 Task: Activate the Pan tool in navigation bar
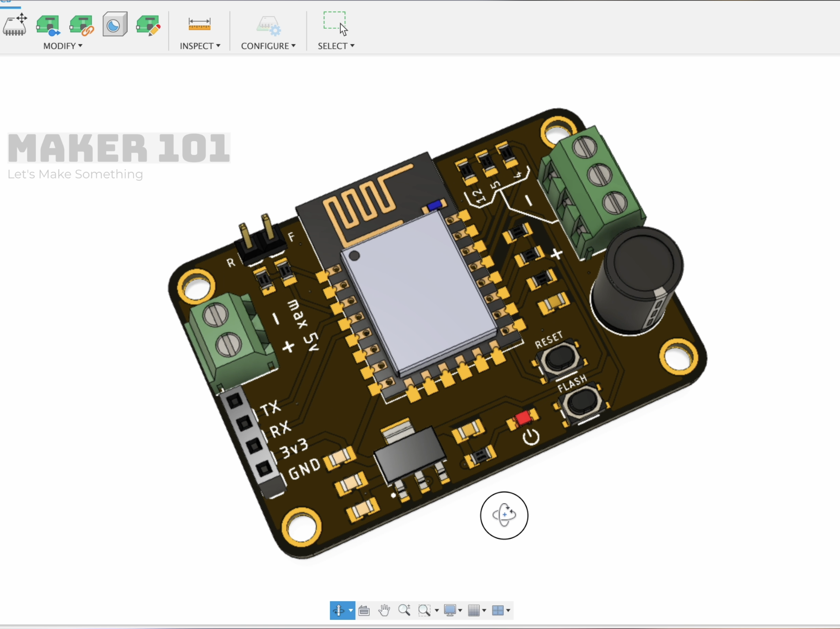point(384,610)
